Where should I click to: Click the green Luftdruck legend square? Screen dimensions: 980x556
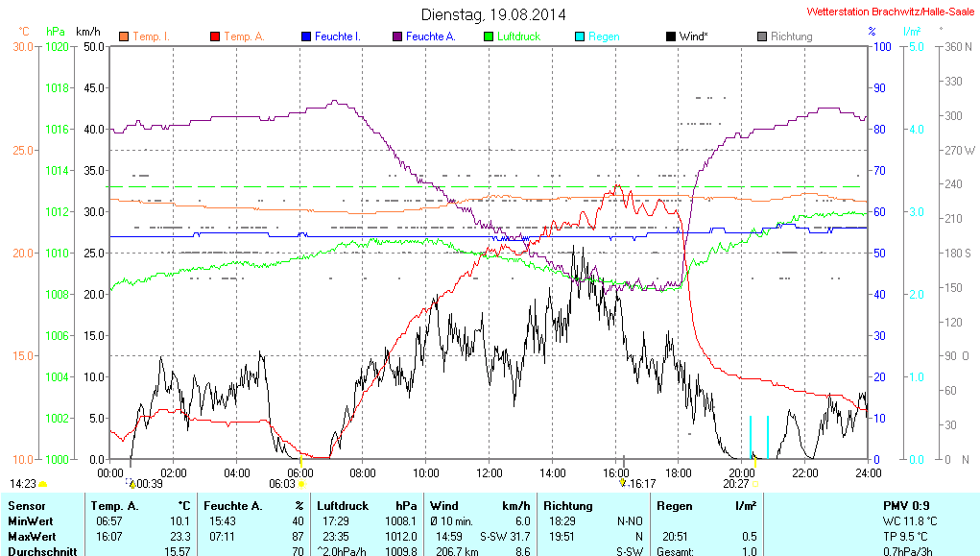489,36
